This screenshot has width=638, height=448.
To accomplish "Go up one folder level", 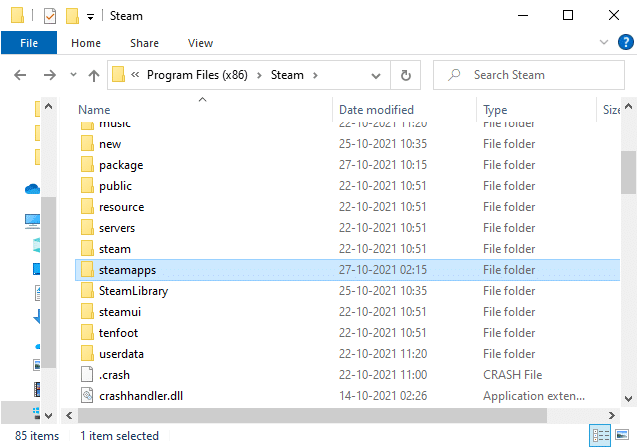I will (94, 75).
